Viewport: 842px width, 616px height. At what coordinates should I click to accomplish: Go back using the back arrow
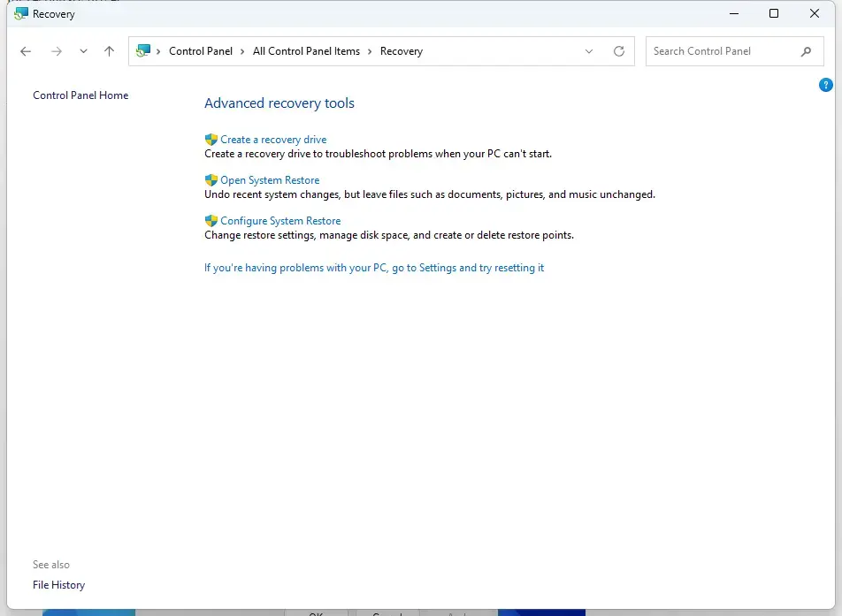point(26,51)
